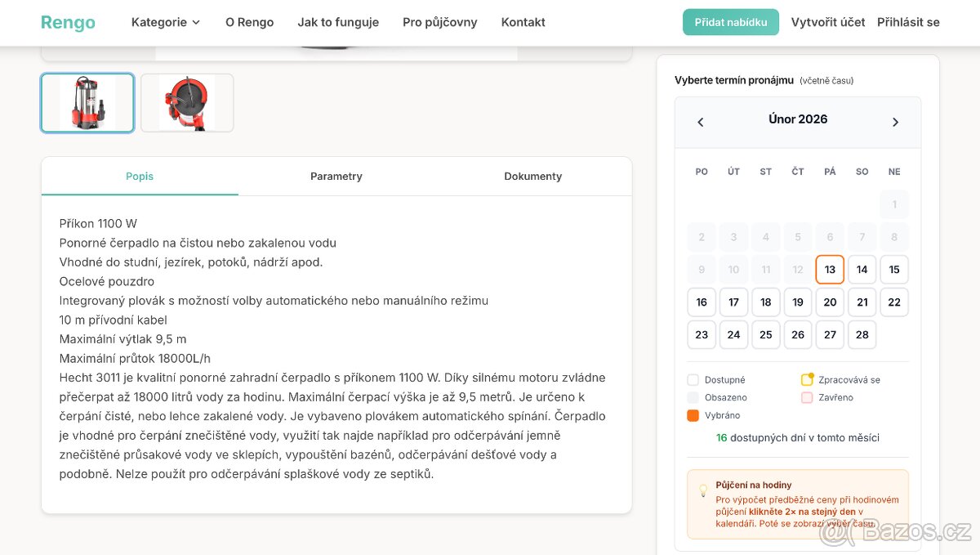This screenshot has width=980, height=555.
Task: Click the Rengo logo
Action: tap(68, 22)
